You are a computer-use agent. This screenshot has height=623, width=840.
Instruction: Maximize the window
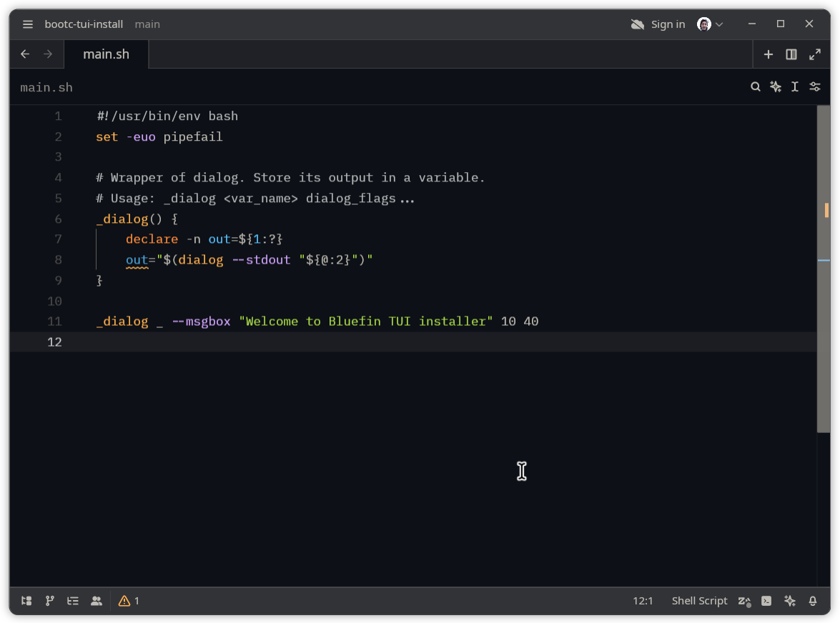click(x=781, y=24)
